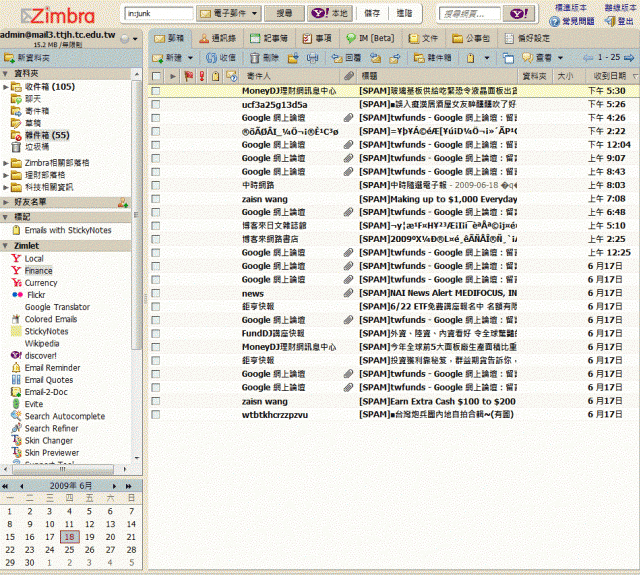The height and width of the screenshot is (575, 640).
Task: Click add buddy icon beside 好友名單
Action: pyautogui.click(x=123, y=202)
